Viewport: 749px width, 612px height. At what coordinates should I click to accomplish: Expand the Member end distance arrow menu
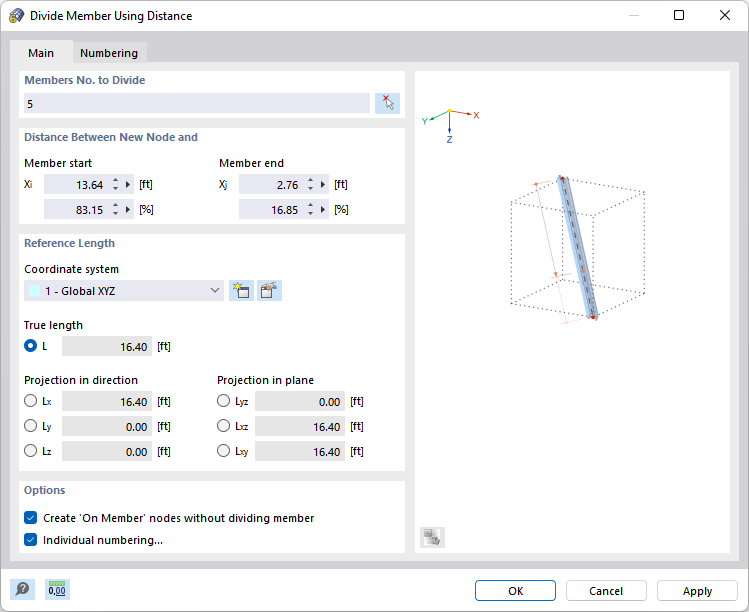pos(323,184)
